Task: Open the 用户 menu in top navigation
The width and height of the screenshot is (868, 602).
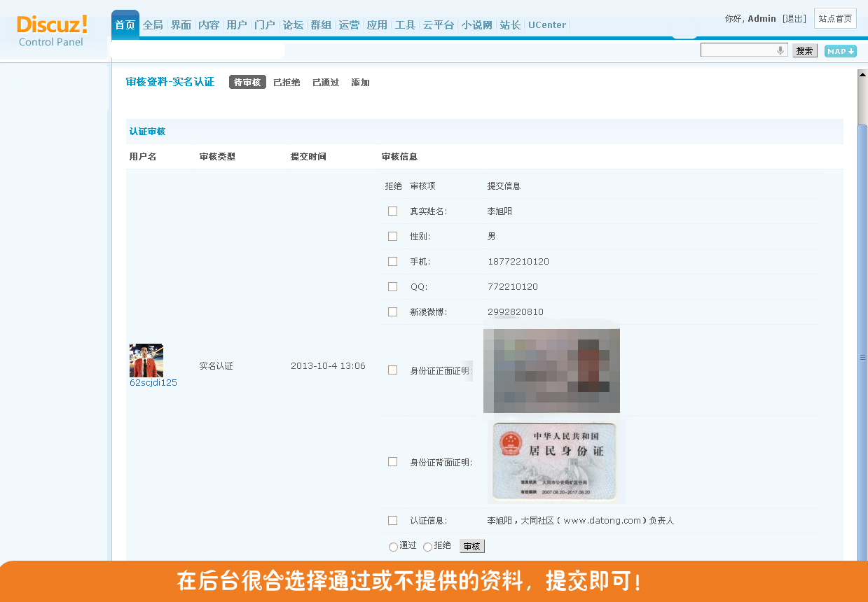Action: [237, 25]
